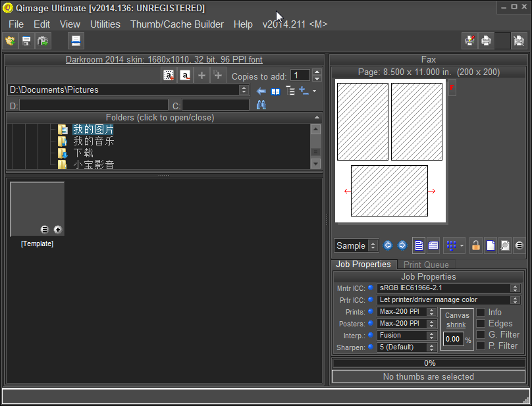532x406 pixels.
Task: Click the blue back arrow beside path
Action: click(261, 91)
